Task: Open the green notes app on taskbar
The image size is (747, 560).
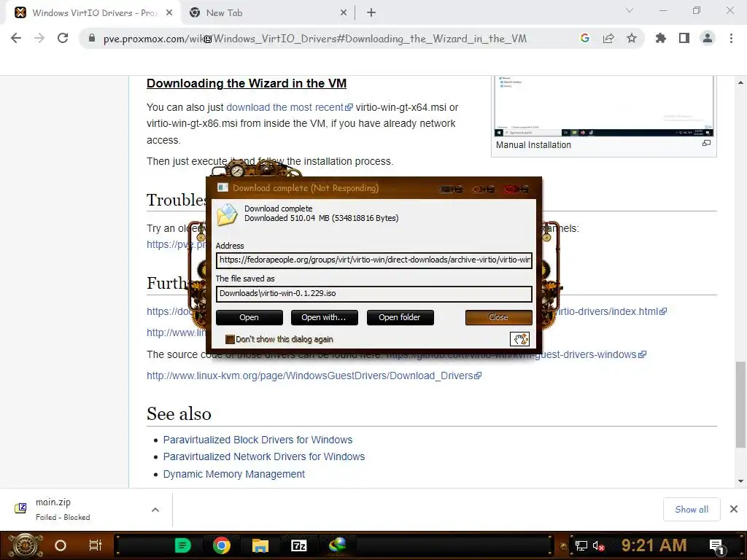Action: pos(183,545)
